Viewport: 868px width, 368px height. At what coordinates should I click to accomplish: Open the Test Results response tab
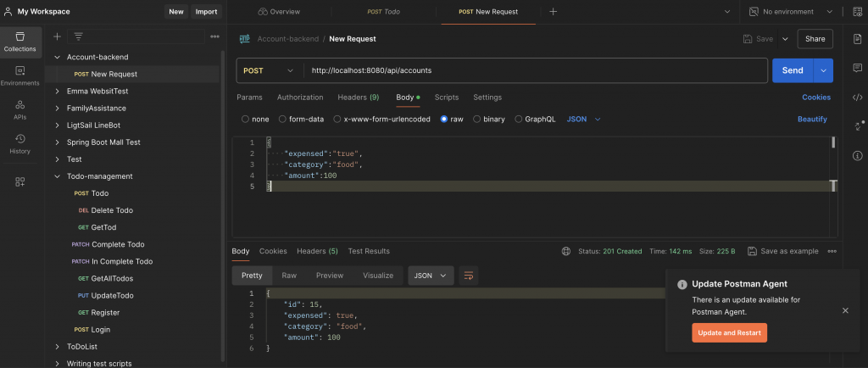pyautogui.click(x=369, y=251)
